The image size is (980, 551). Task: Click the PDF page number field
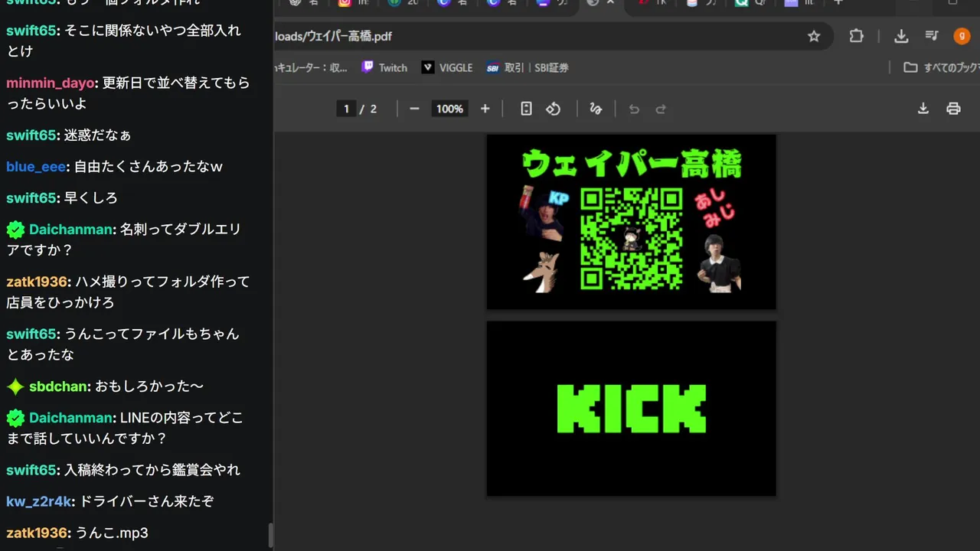pyautogui.click(x=347, y=109)
